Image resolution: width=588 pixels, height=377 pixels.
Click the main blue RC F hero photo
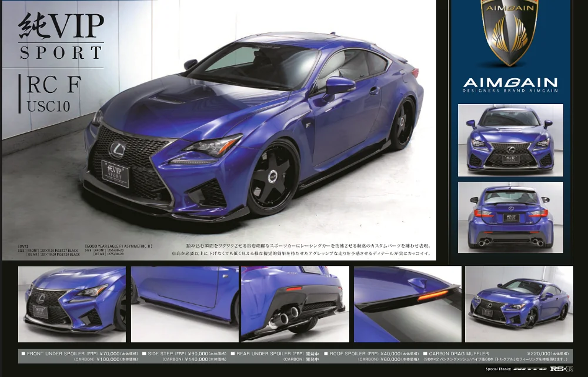(219, 130)
